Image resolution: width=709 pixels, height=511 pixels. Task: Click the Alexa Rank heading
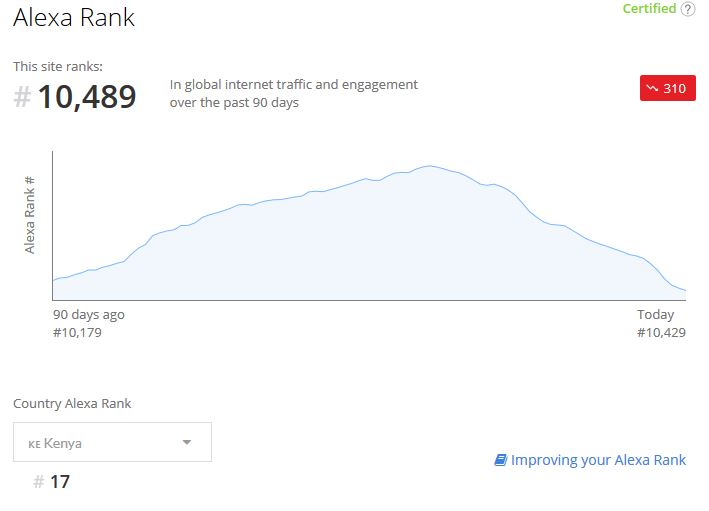point(74,18)
